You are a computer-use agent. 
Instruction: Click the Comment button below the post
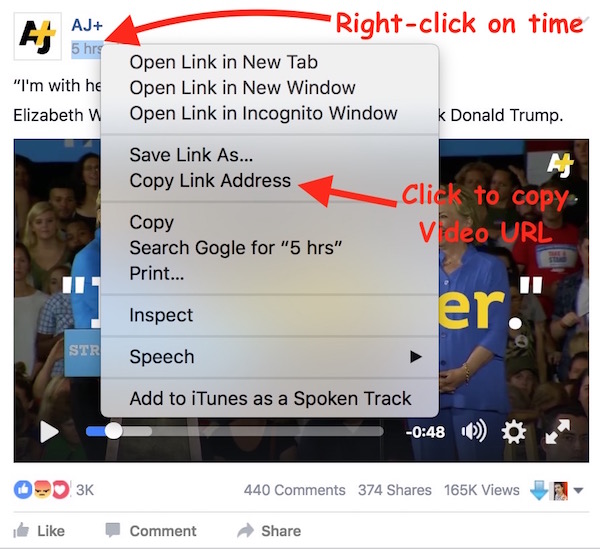[x=151, y=531]
